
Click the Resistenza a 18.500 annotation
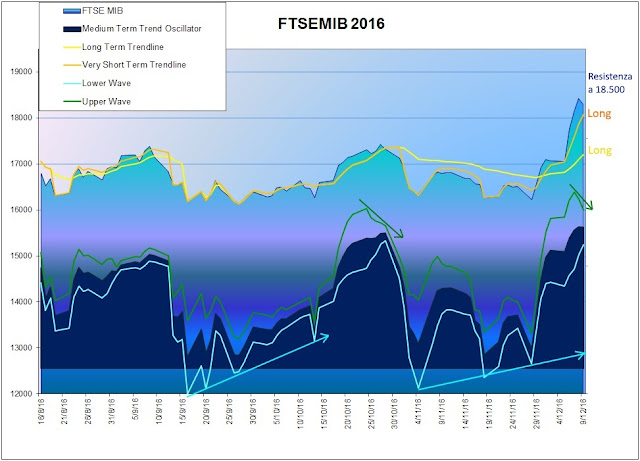tap(610, 83)
